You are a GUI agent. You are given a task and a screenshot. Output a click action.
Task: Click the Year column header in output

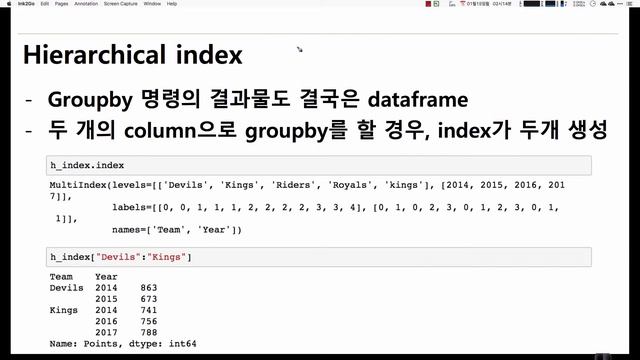(x=106, y=277)
